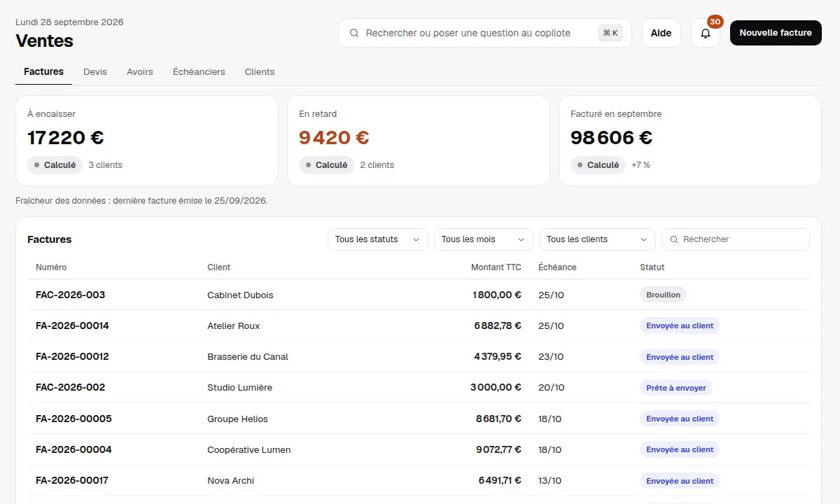This screenshot has height=504, width=840.
Task: Open the Tous les mois dropdown
Action: (483, 239)
